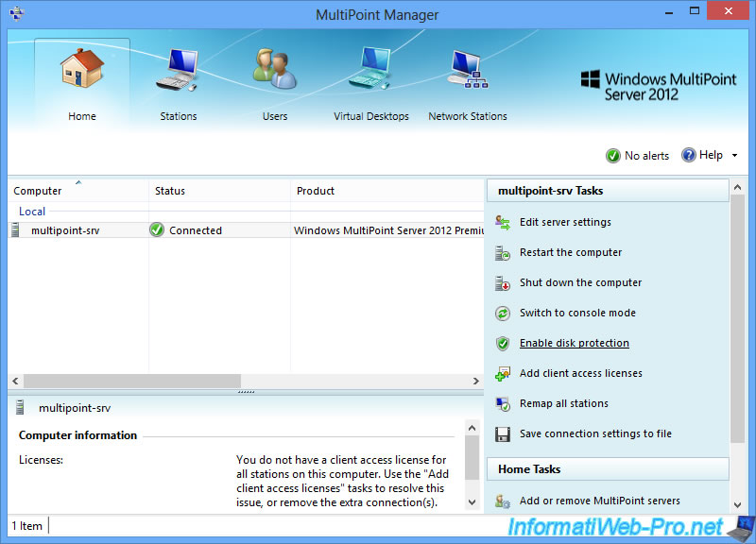Click the Remap all stations icon
756x544 pixels.
coord(503,404)
